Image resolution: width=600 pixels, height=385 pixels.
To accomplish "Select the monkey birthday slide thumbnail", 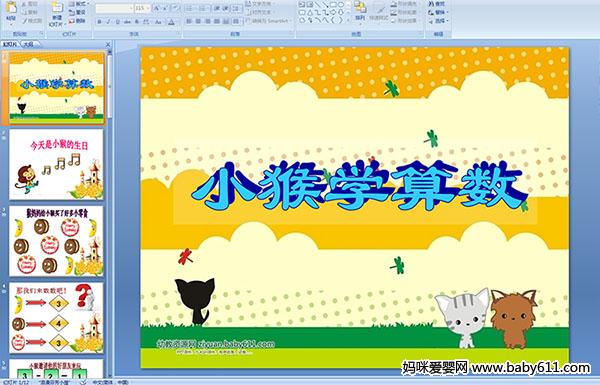I will click(x=56, y=165).
